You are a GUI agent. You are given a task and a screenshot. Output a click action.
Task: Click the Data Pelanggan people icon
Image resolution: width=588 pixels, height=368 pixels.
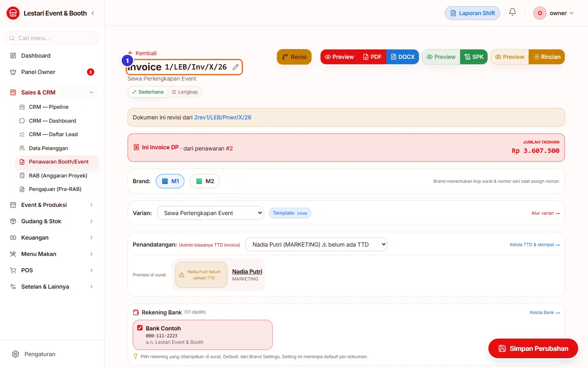tap(22, 148)
